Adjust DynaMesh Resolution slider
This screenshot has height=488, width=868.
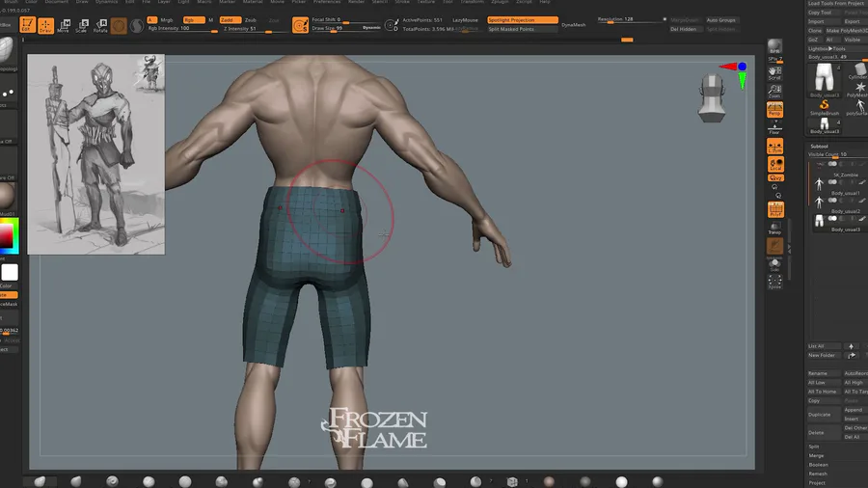click(x=632, y=19)
